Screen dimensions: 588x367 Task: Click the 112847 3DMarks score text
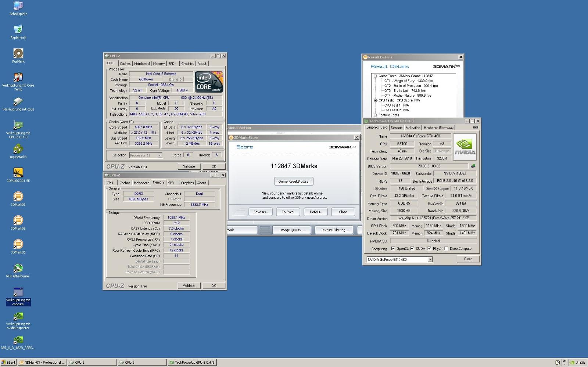(294, 166)
